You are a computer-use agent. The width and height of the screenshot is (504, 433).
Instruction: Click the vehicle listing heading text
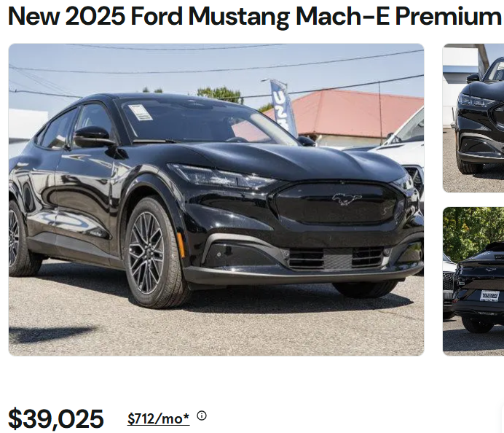[254, 16]
